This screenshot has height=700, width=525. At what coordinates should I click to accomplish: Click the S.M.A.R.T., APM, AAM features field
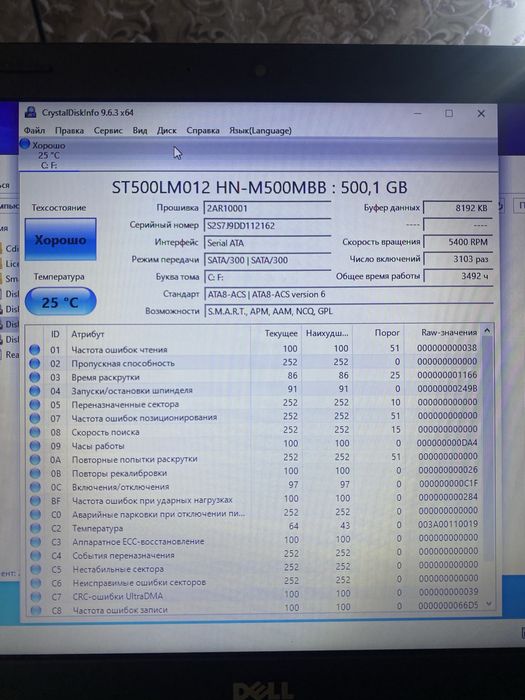pyautogui.click(x=348, y=311)
